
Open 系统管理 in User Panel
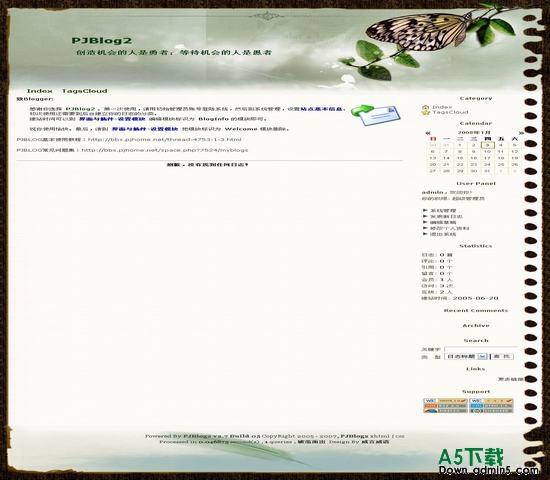point(443,211)
